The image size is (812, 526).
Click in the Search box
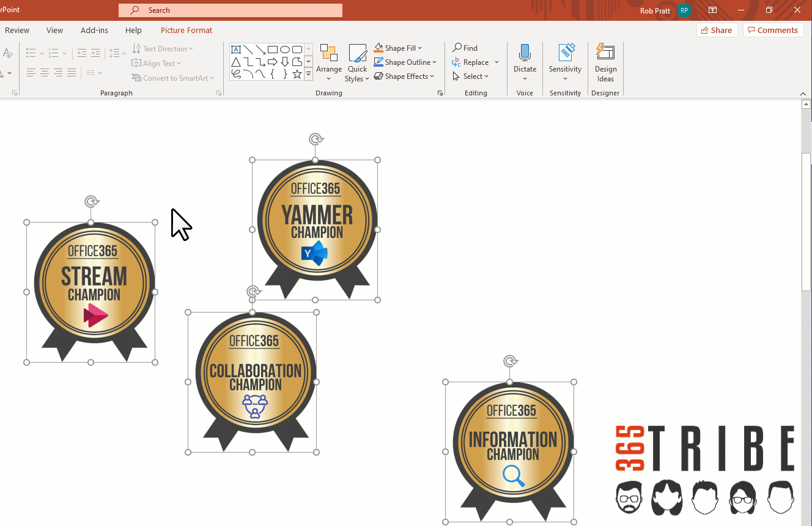[x=231, y=10]
